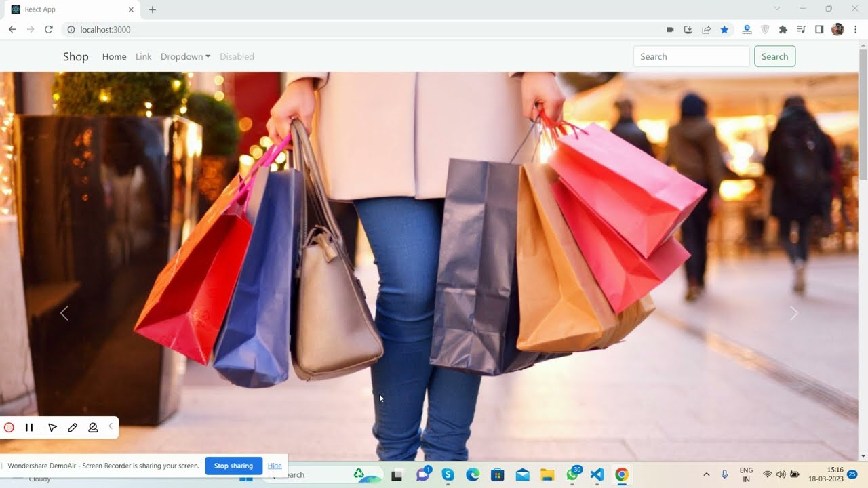
Task: Open Skype from the taskbar
Action: click(x=448, y=475)
